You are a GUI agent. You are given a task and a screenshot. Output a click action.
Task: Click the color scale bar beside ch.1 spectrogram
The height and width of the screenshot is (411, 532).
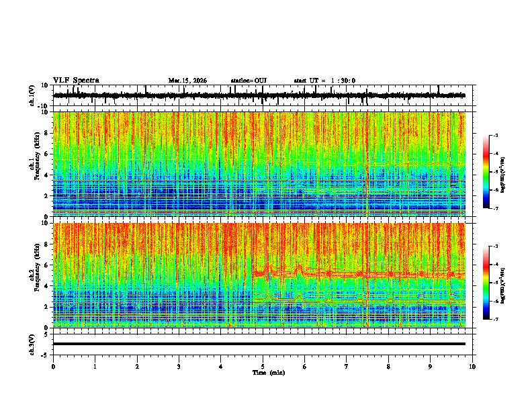(486, 172)
